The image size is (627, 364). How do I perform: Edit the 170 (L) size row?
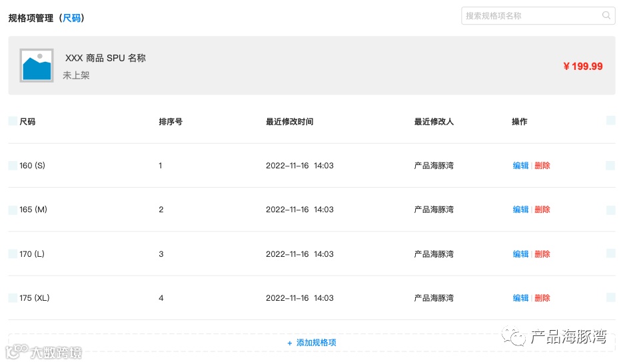click(520, 254)
